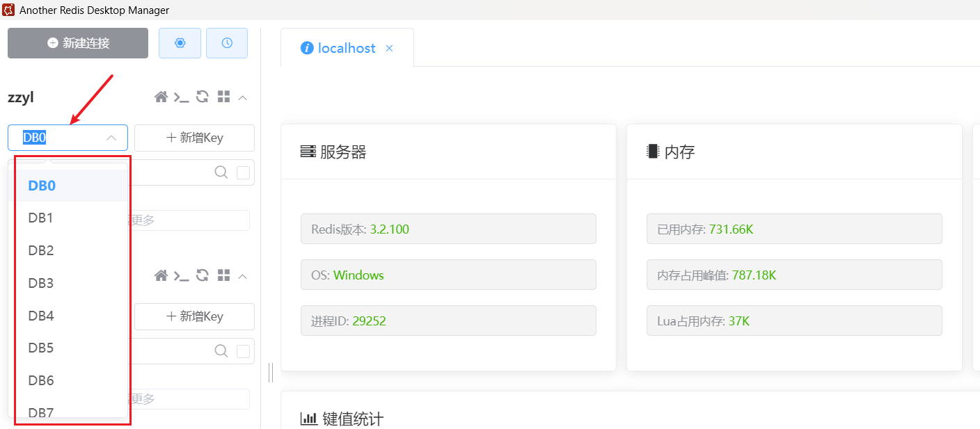Close the DB0 database dropdown selector
This screenshot has height=429, width=980.
111,138
